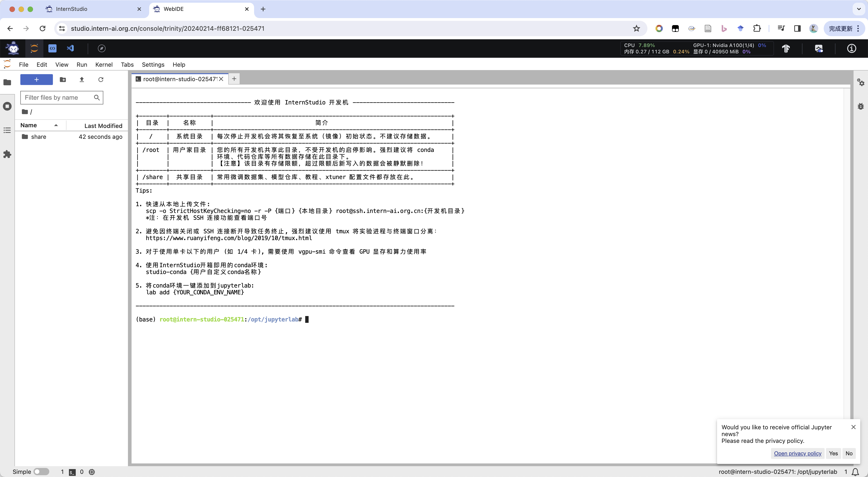This screenshot has height=477, width=868.
Task: Sort files by Last Modified header
Action: tap(103, 126)
